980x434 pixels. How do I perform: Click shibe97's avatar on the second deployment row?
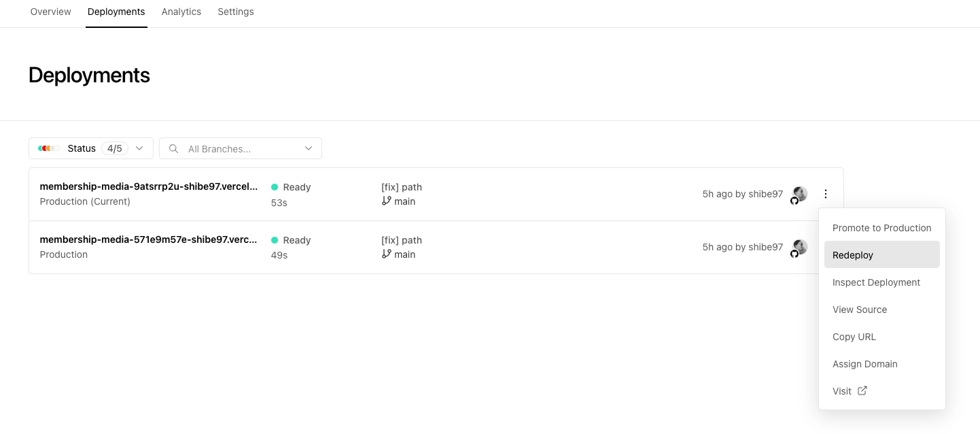click(800, 247)
